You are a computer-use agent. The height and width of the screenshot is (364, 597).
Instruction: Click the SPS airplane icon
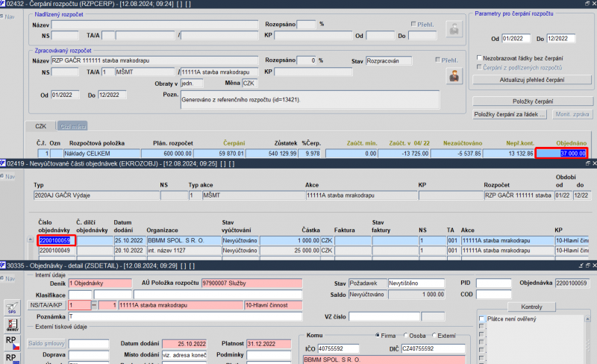pos(12,307)
